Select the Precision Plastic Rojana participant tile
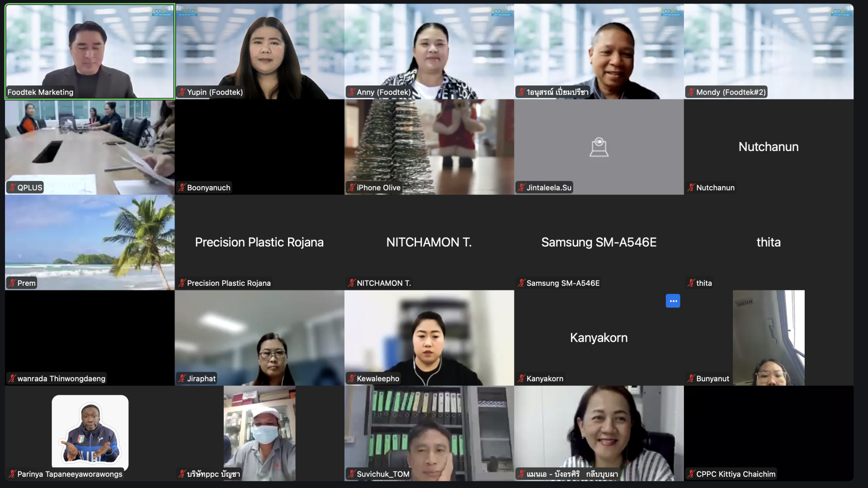Image resolution: width=868 pixels, height=488 pixels. tap(259, 242)
